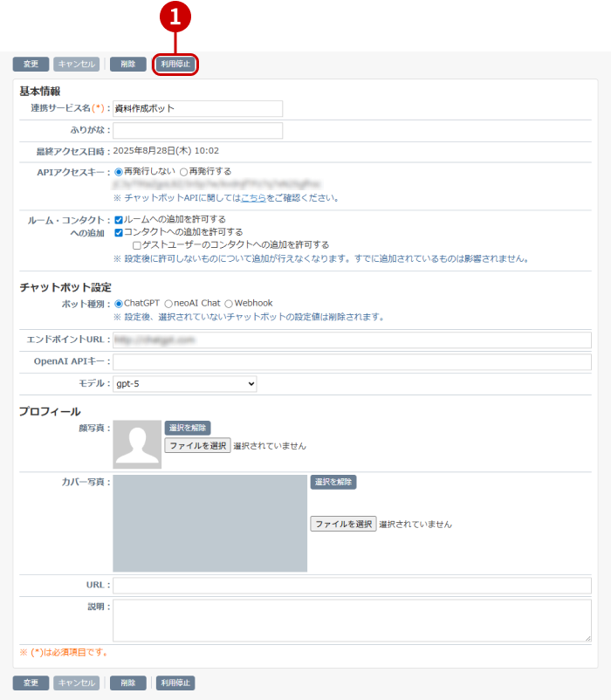Toggle ルームへの追加を許可する checkbox
Viewport: 611px width, 700px height.
click(x=119, y=220)
